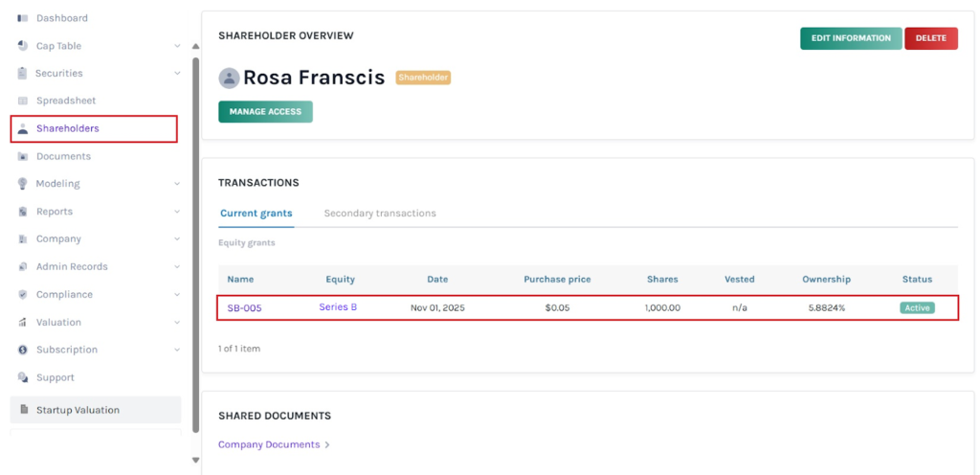Expand the Admin Records chevron
The height and width of the screenshot is (475, 980).
click(x=177, y=267)
